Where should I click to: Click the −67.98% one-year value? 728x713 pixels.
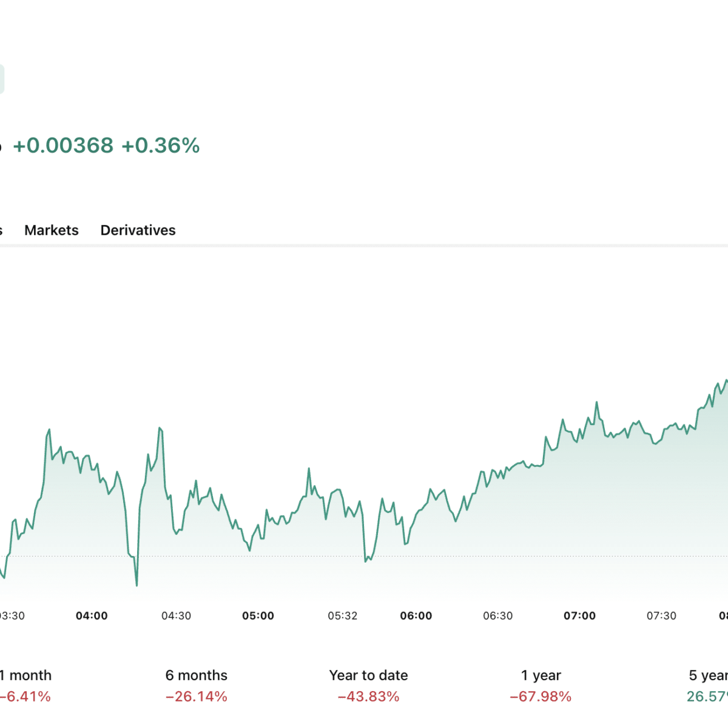(x=541, y=697)
